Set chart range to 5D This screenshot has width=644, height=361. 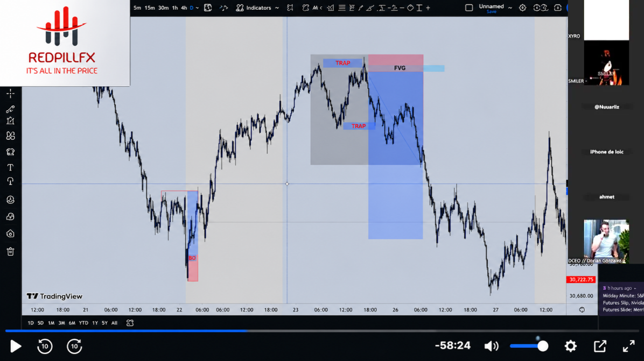point(40,323)
